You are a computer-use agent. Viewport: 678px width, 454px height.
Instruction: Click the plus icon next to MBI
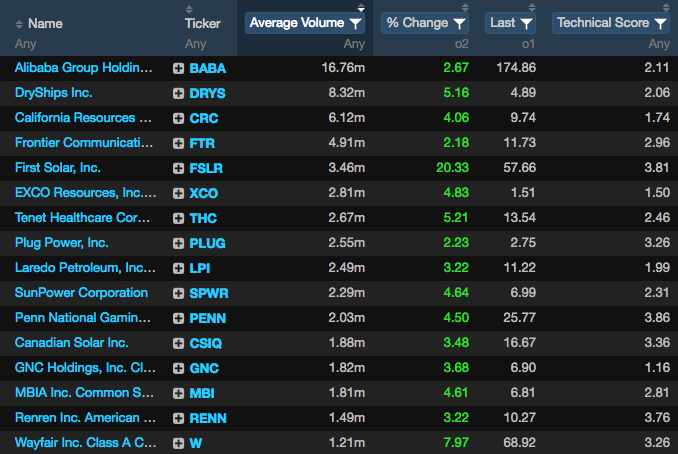(x=178, y=393)
